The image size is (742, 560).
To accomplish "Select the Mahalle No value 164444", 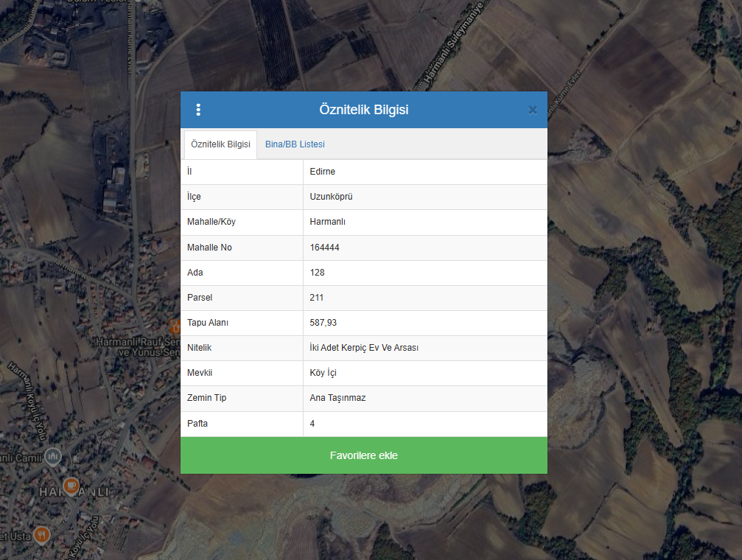I will [324, 248].
